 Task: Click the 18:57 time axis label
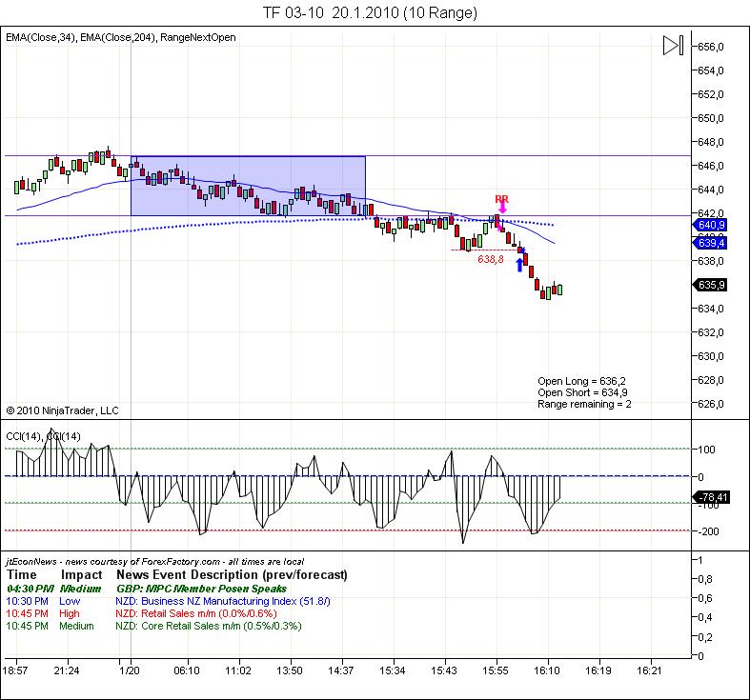point(15,670)
